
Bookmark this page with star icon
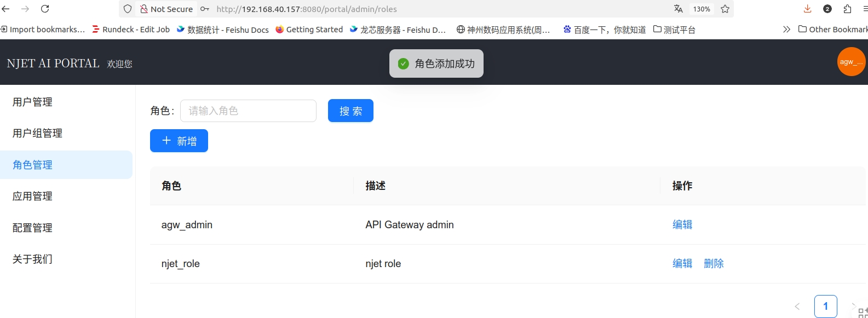(x=725, y=9)
